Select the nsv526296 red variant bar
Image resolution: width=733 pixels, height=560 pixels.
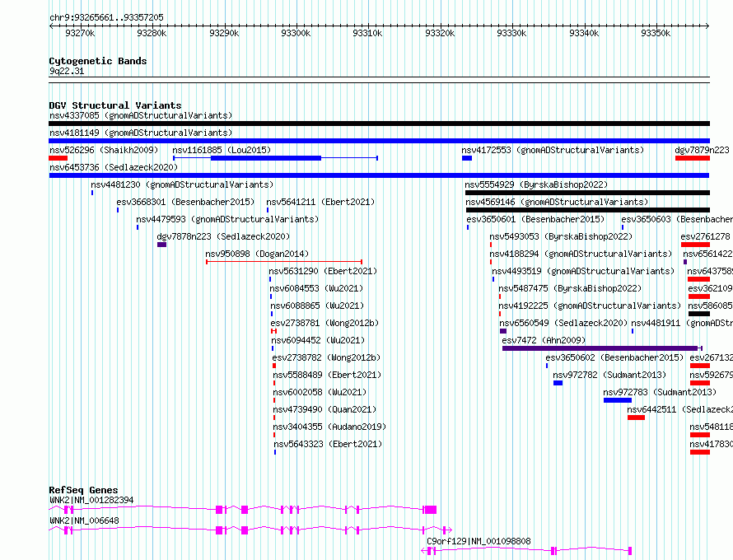click(58, 158)
